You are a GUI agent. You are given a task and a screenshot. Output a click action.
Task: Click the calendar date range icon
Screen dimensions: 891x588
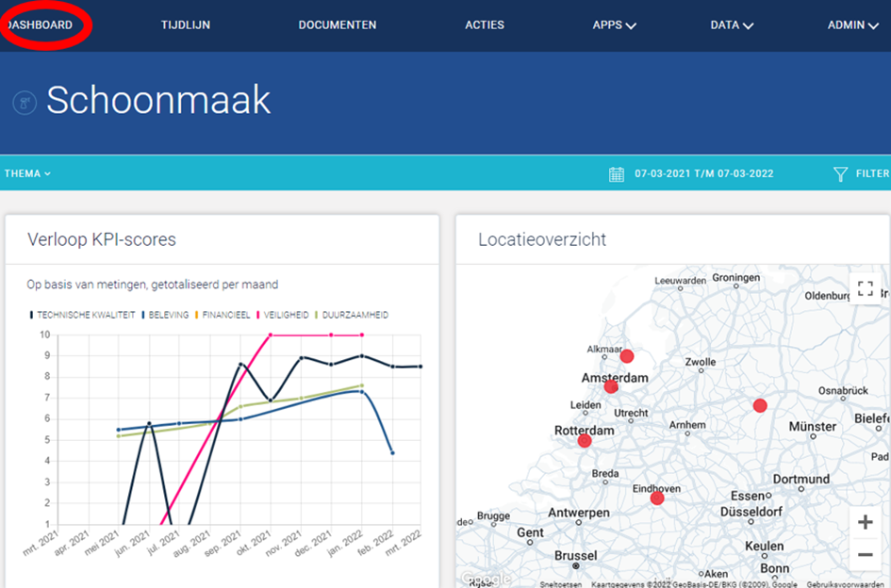pyautogui.click(x=617, y=173)
